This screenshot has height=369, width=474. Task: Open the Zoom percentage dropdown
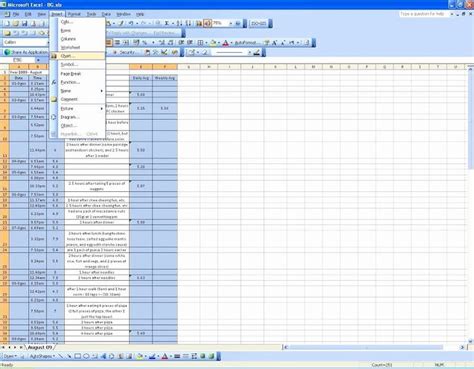click(x=230, y=23)
